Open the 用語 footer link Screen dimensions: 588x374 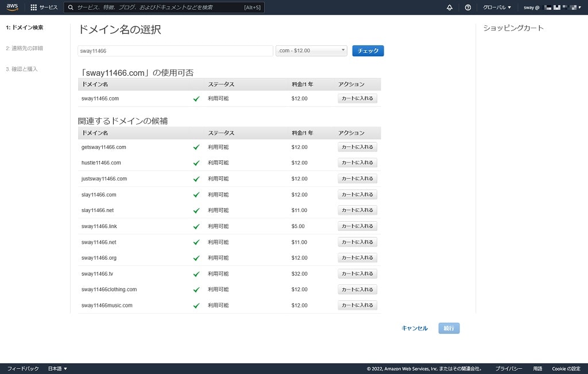537,369
